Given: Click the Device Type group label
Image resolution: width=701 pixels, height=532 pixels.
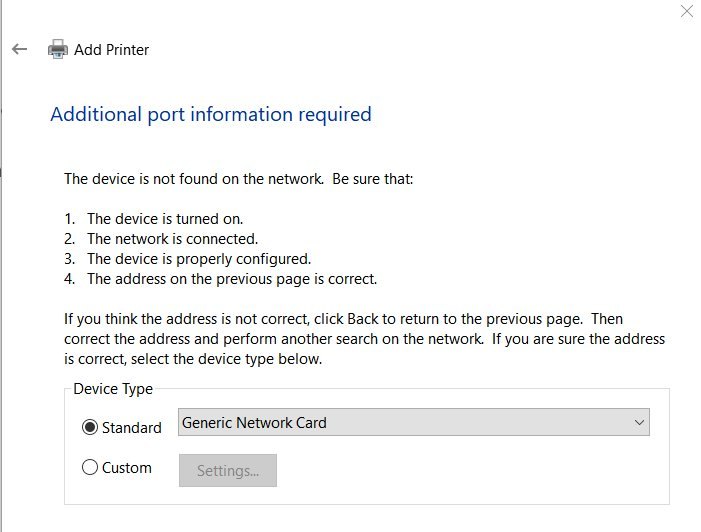Looking at the screenshot, I should click(113, 389).
